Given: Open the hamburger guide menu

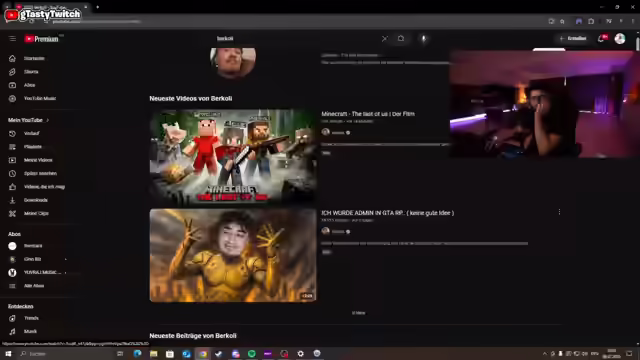Looking at the screenshot, I should pyautogui.click(x=12, y=38).
